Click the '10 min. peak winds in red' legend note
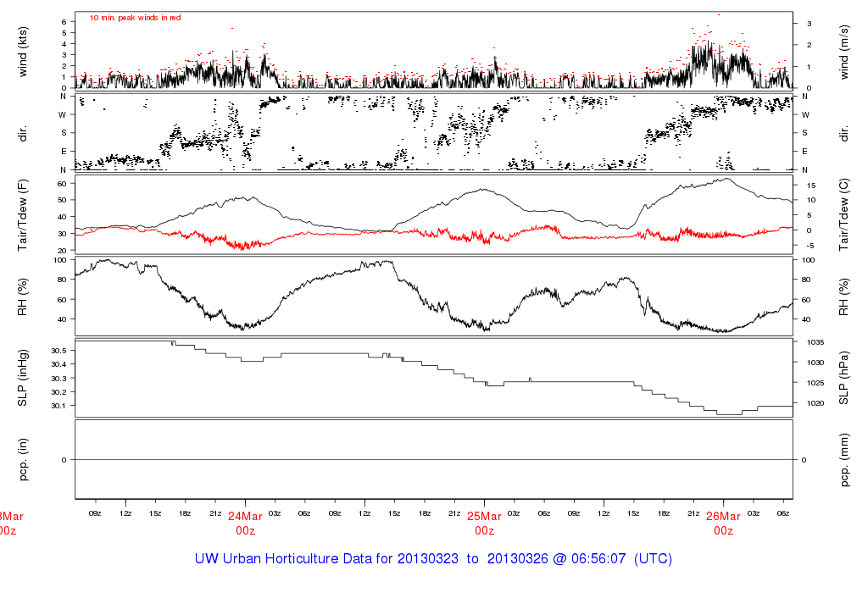The image size is (868, 593). 135,18
